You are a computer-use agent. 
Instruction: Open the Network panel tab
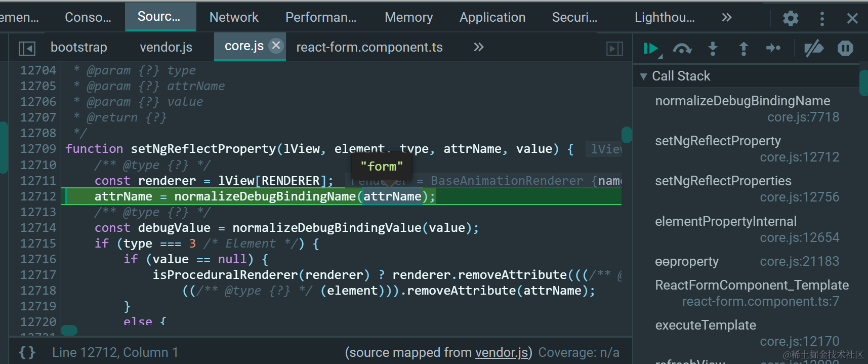pos(234,18)
